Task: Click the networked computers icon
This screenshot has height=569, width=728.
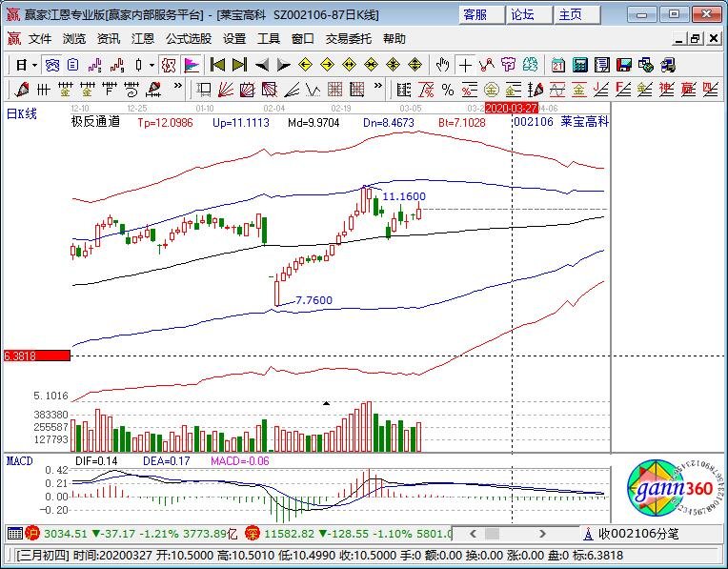Action: coord(668,65)
